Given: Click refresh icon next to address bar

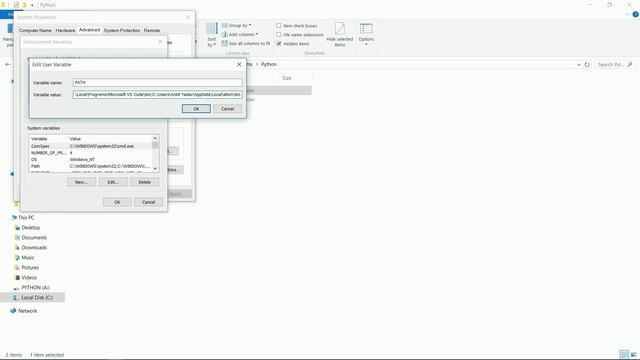Looking at the screenshot, I should pos(587,64).
